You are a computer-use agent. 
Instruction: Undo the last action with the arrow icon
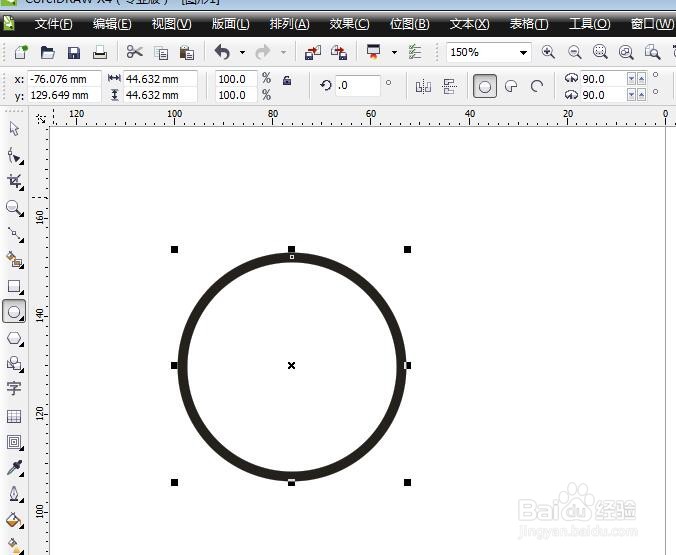tap(222, 52)
